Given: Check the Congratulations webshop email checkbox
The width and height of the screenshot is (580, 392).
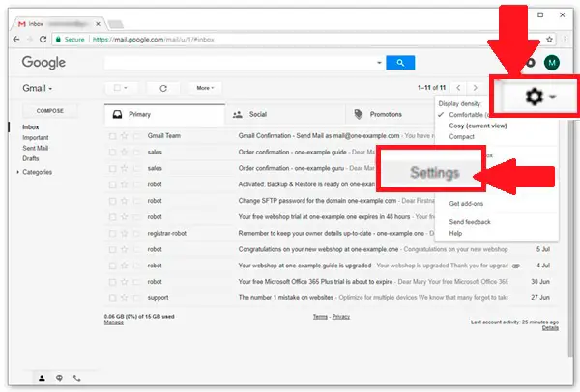Looking at the screenshot, I should [112, 249].
